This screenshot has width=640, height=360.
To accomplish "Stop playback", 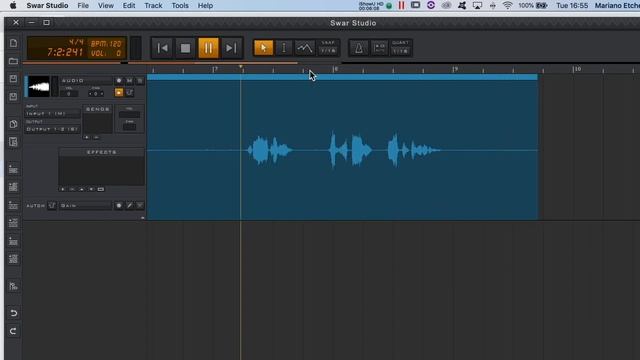I will (185, 48).
